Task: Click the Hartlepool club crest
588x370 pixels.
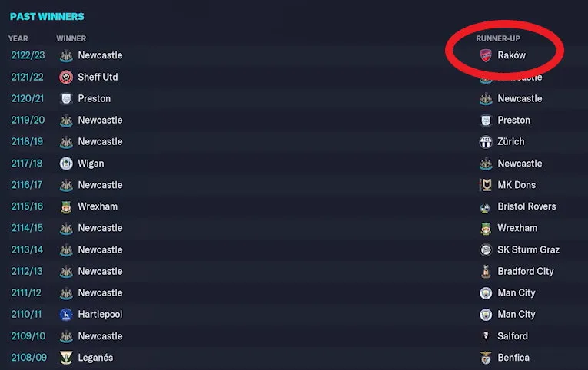Action: pyautogui.click(x=66, y=314)
